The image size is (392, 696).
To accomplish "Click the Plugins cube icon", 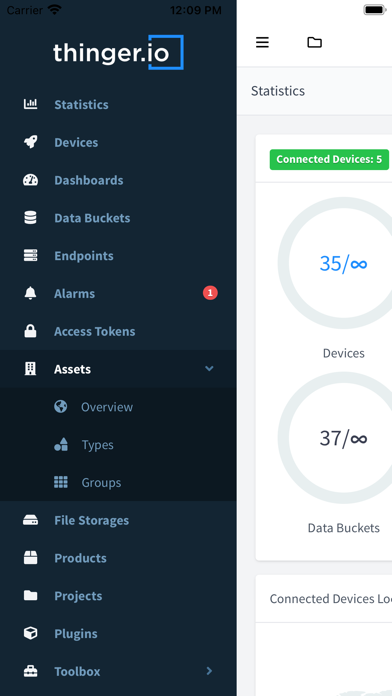I will click(30, 633).
